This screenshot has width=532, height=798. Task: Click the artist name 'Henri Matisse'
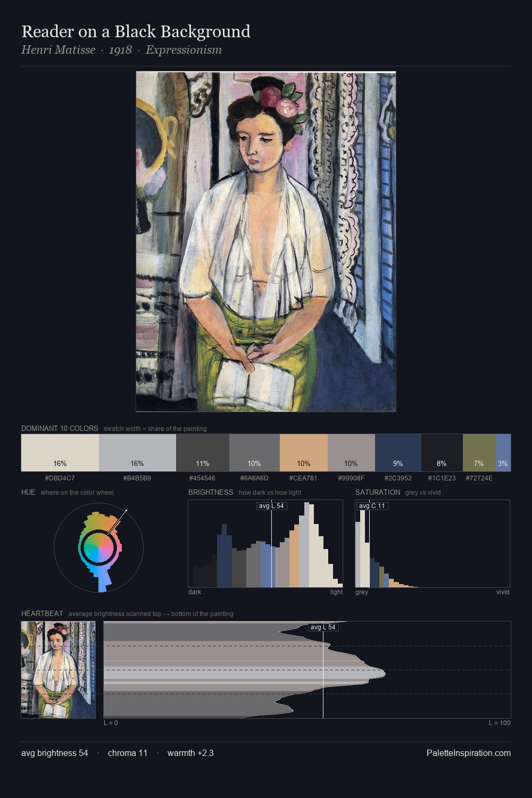59,50
